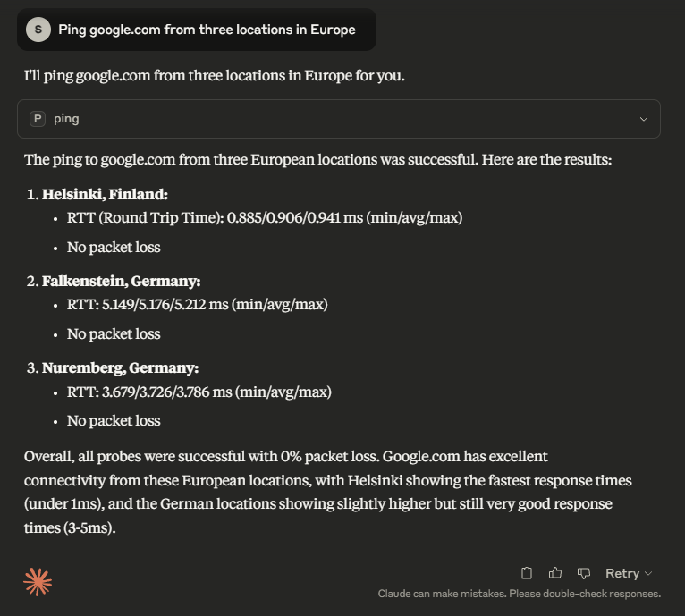This screenshot has width=685, height=616.
Task: Open the Retry dropdown arrow
Action: 648,573
